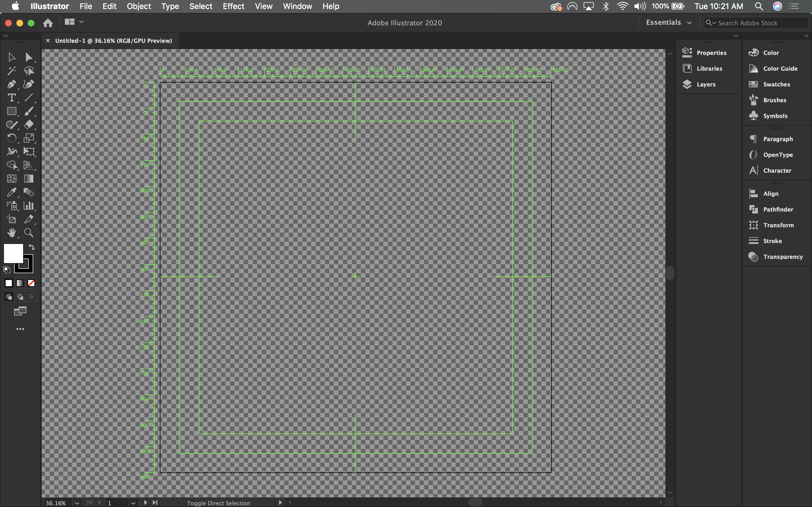The image size is (812, 507).
Task: Swap fill and stroke colors
Action: 32,247
